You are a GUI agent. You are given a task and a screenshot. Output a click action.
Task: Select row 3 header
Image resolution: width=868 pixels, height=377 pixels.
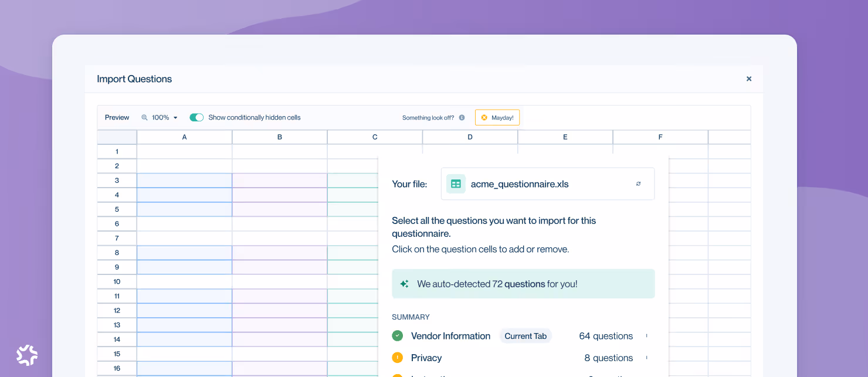117,181
